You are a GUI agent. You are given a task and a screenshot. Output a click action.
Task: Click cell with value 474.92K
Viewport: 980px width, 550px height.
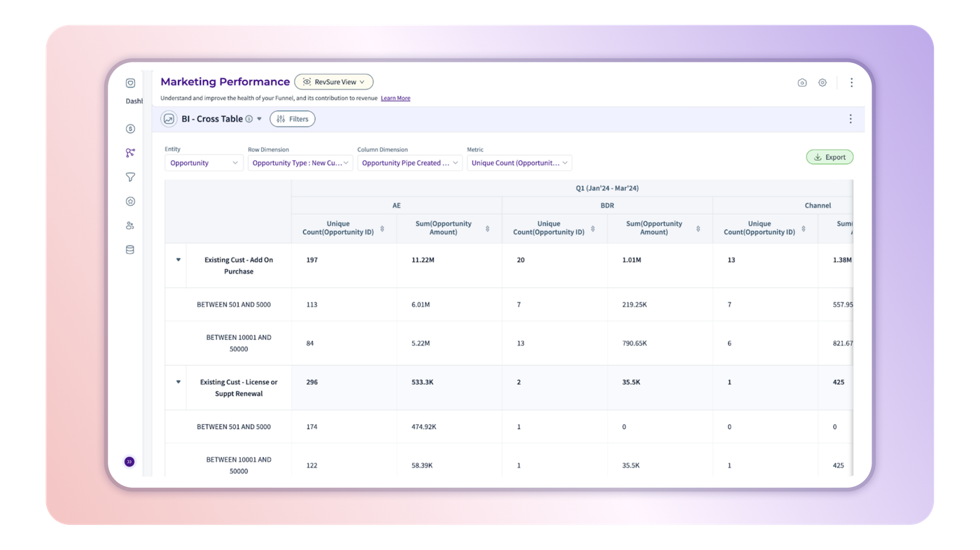424,427
